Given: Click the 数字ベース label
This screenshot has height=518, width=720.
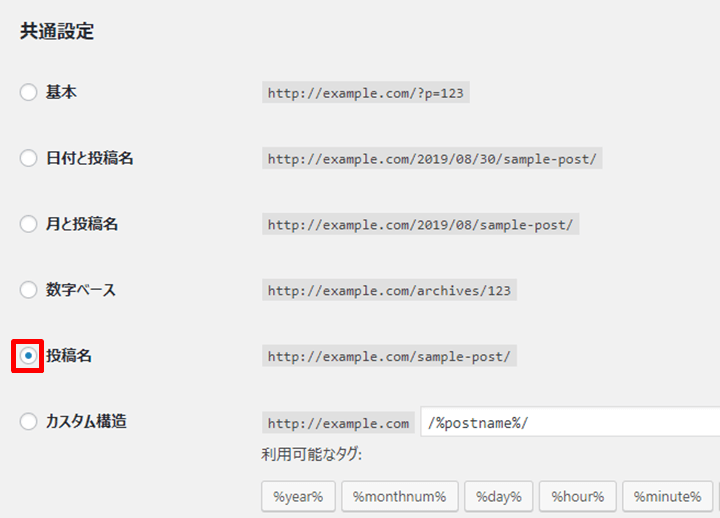Looking at the screenshot, I should point(80,290).
